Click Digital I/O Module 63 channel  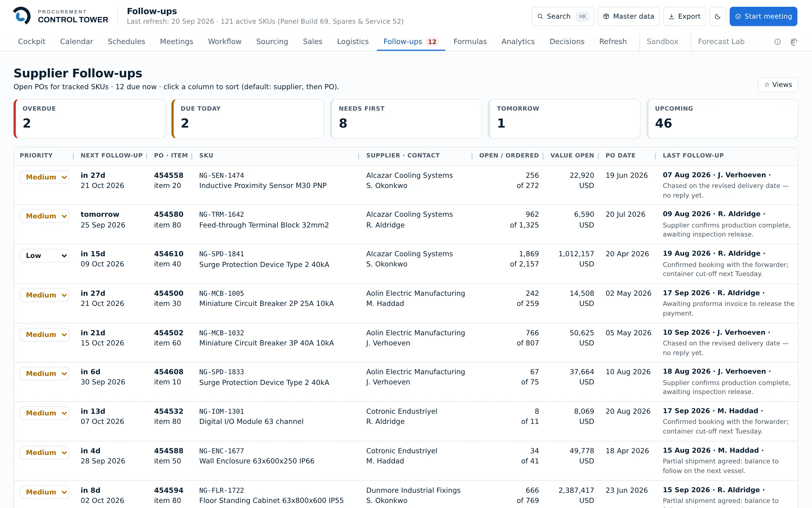251,421
